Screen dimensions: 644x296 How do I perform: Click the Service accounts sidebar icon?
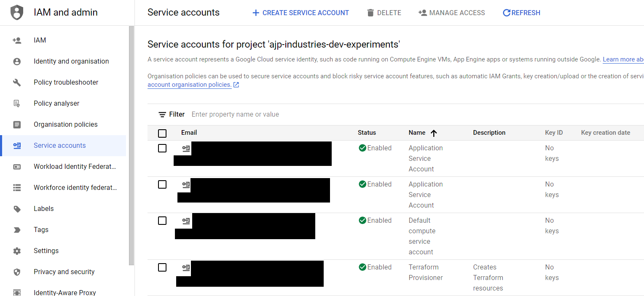(17, 146)
